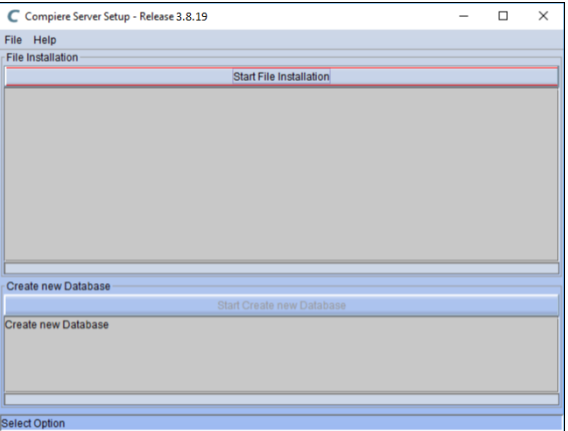
Task: Maximize the Compiere Server Setup window
Action: [503, 16]
